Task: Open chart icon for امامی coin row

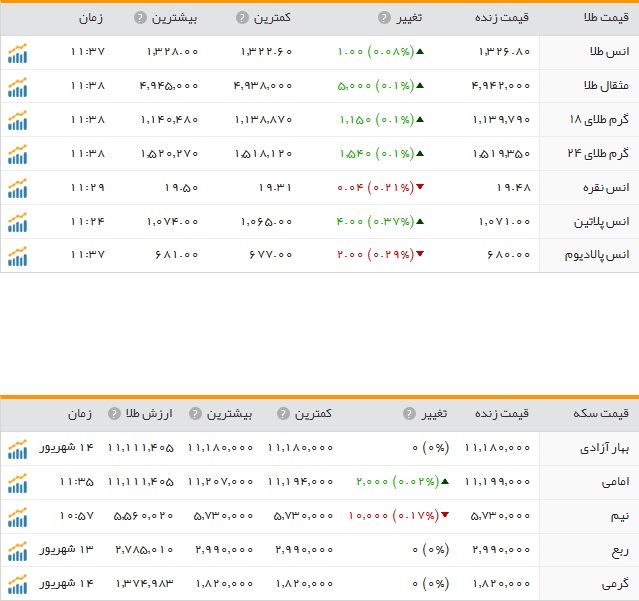Action: pyautogui.click(x=18, y=483)
